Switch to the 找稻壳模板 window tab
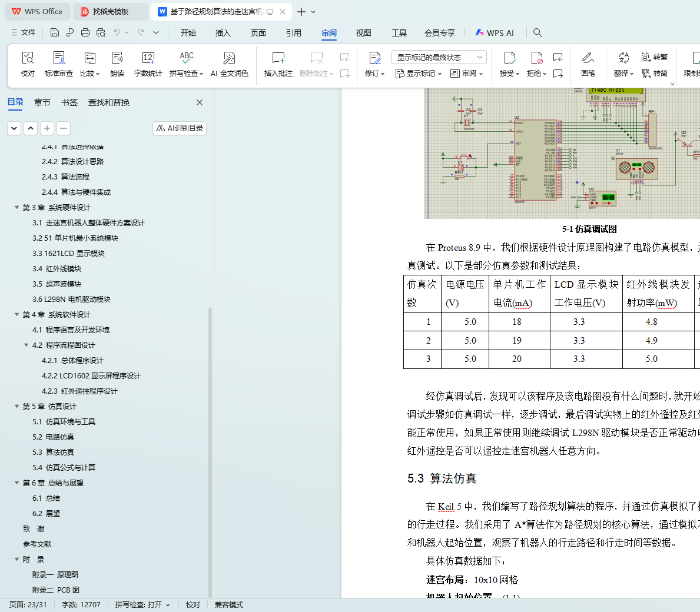Screen dimensions: 700x612 [110, 12]
